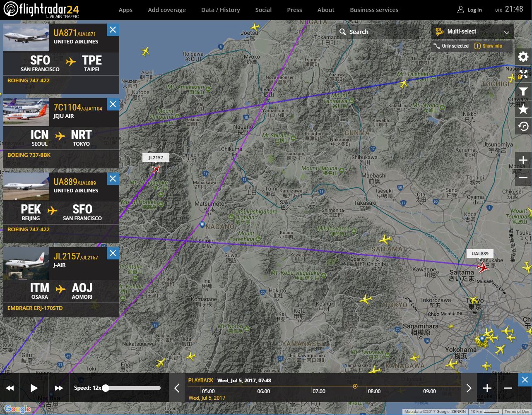Open the Business services menu

(374, 10)
